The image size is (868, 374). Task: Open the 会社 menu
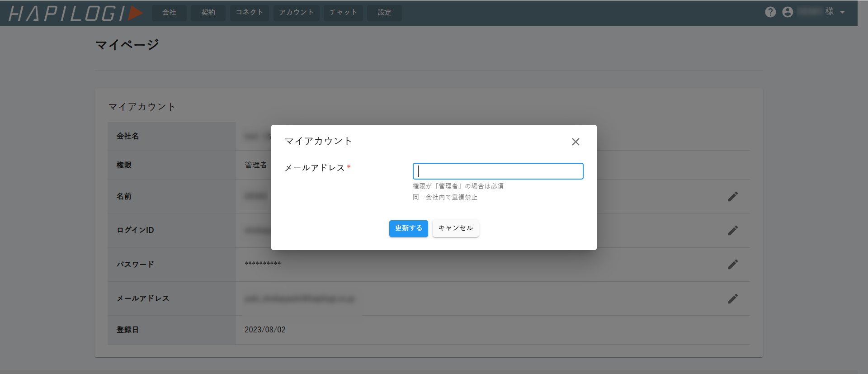tap(169, 13)
